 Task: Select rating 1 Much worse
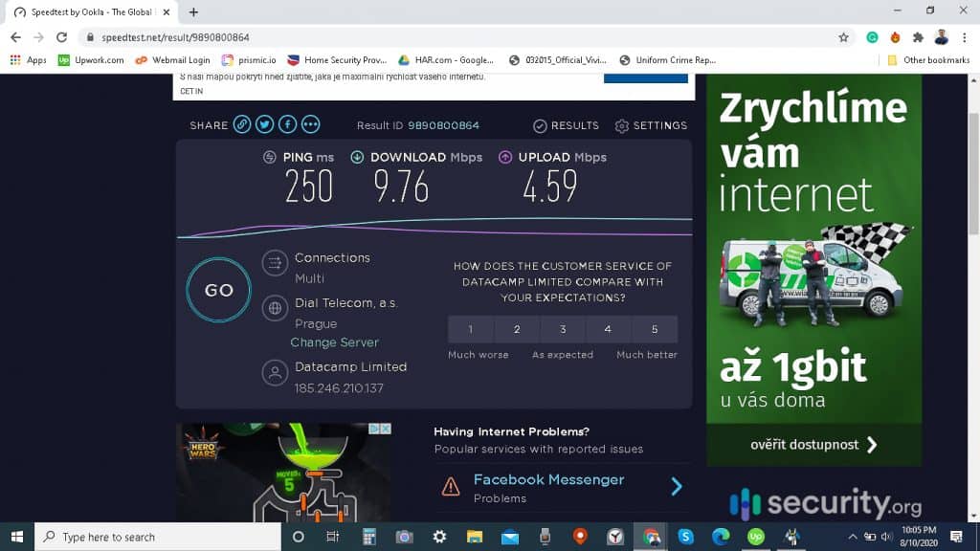click(x=470, y=329)
